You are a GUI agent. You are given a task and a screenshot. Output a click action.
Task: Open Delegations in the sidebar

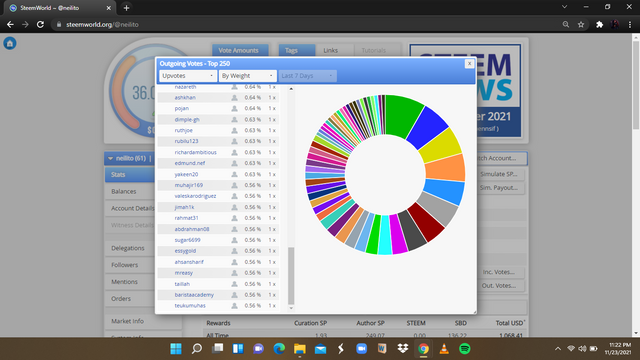(130, 248)
